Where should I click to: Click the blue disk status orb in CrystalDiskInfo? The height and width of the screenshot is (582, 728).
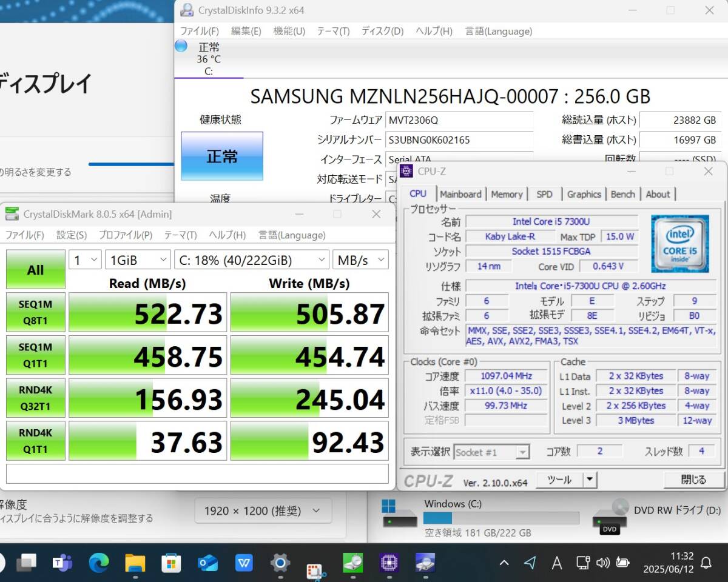(x=181, y=45)
